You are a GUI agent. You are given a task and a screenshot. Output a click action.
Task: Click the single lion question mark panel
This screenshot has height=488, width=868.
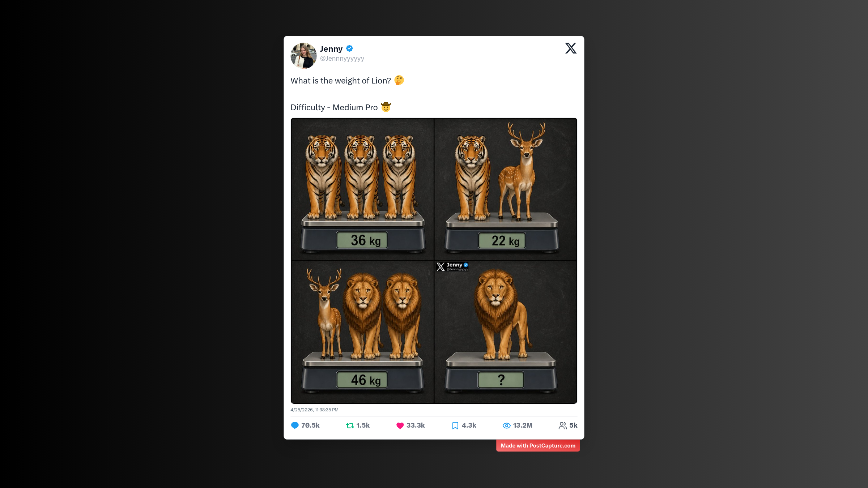tap(505, 332)
